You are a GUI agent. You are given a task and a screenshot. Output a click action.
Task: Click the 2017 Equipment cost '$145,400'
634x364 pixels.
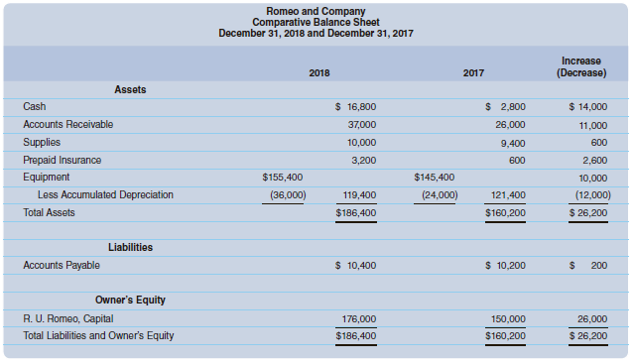435,178
